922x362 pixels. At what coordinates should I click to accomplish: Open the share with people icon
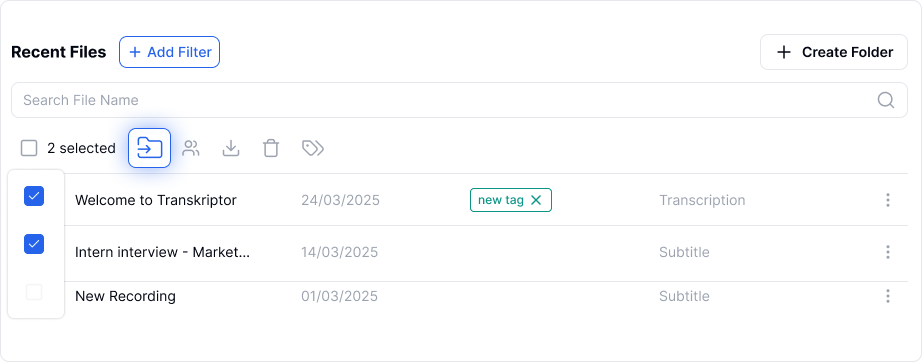pos(191,148)
